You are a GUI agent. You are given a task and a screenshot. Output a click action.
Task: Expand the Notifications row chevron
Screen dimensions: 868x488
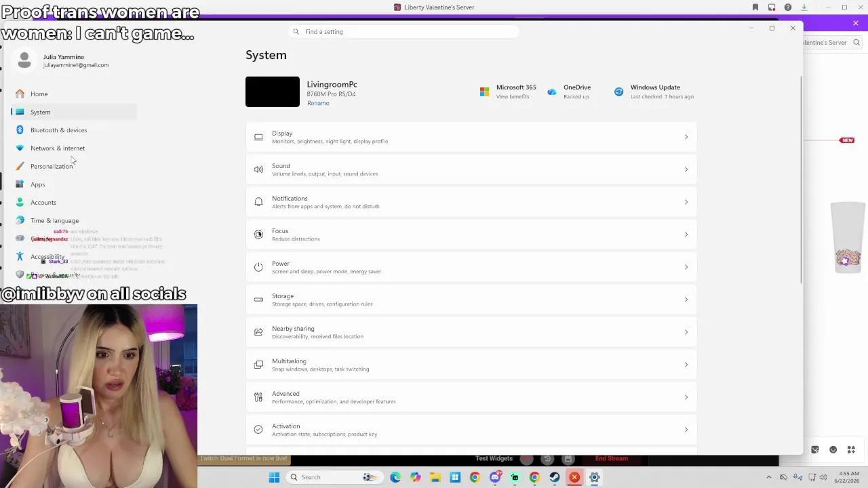click(x=686, y=202)
